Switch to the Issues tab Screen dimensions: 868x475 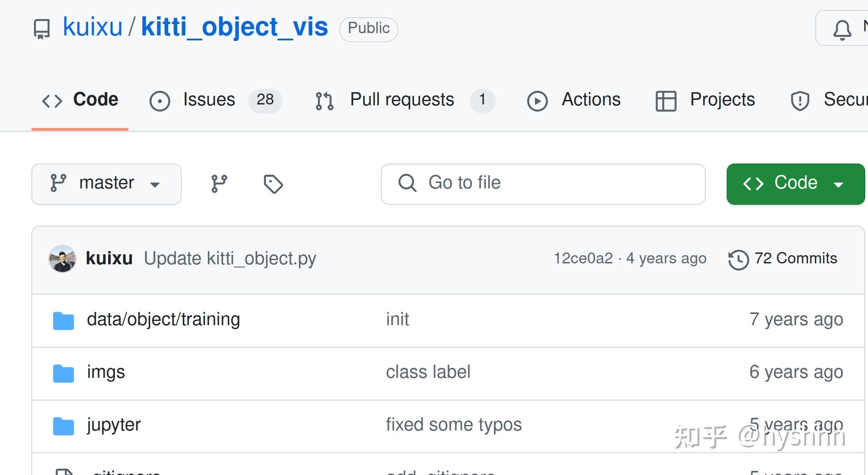point(209,100)
